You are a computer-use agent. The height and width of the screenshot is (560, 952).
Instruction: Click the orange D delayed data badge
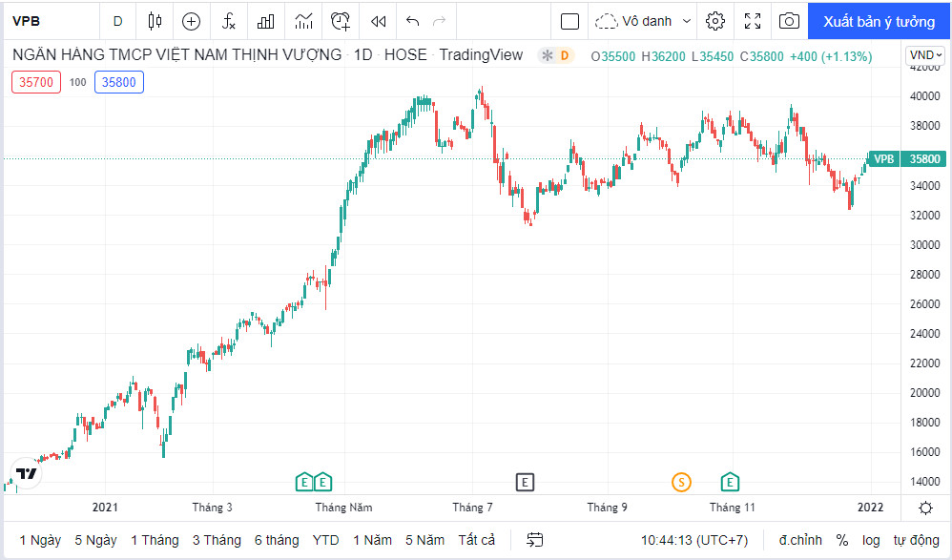pos(565,56)
